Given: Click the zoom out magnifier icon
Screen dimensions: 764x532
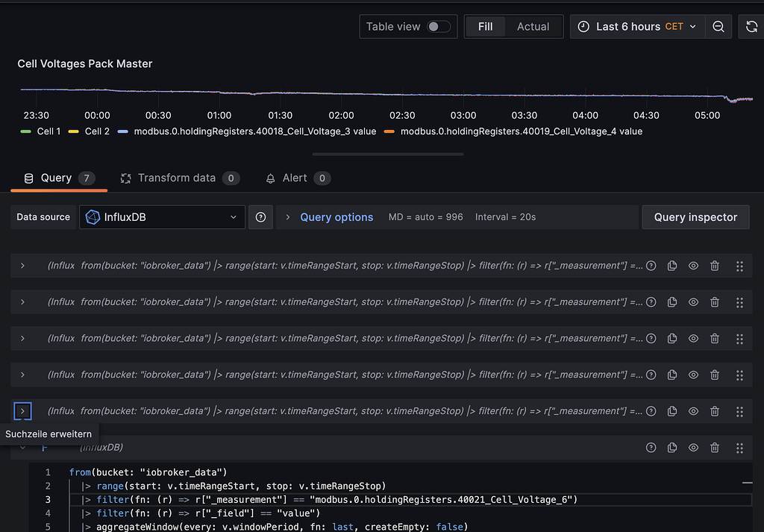Looking at the screenshot, I should click(718, 26).
